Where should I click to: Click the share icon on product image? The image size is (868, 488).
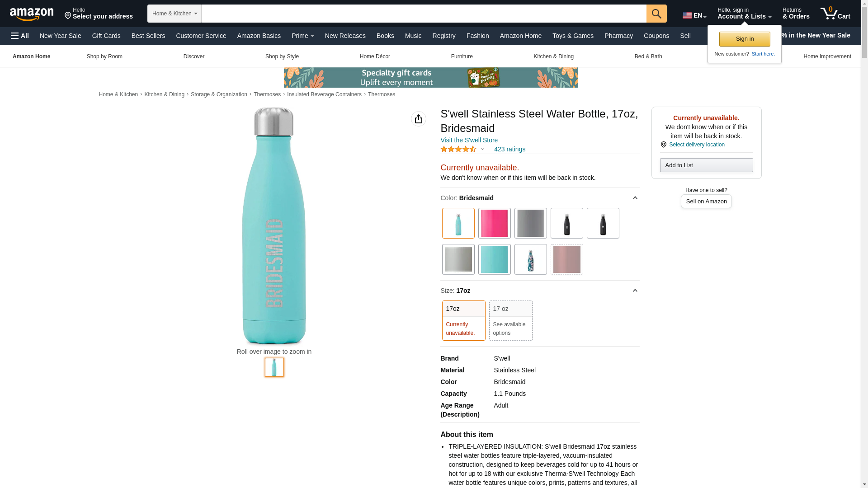coord(419,119)
